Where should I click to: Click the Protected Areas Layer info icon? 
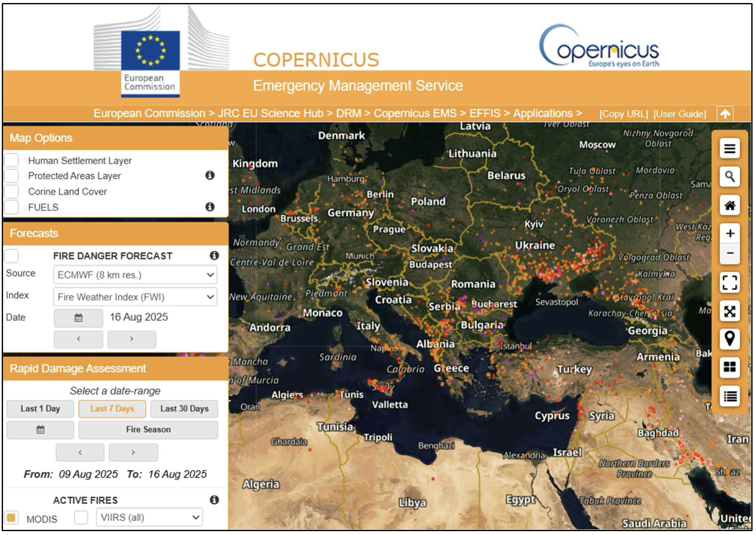coord(210,175)
